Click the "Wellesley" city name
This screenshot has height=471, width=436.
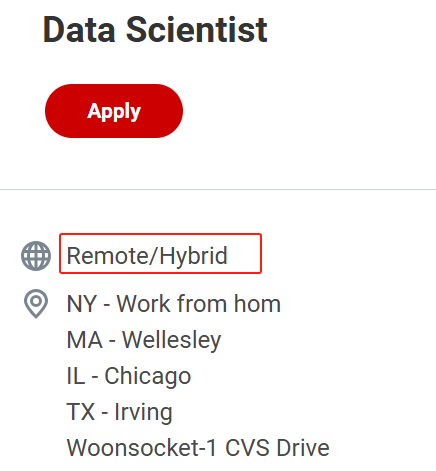pos(172,340)
